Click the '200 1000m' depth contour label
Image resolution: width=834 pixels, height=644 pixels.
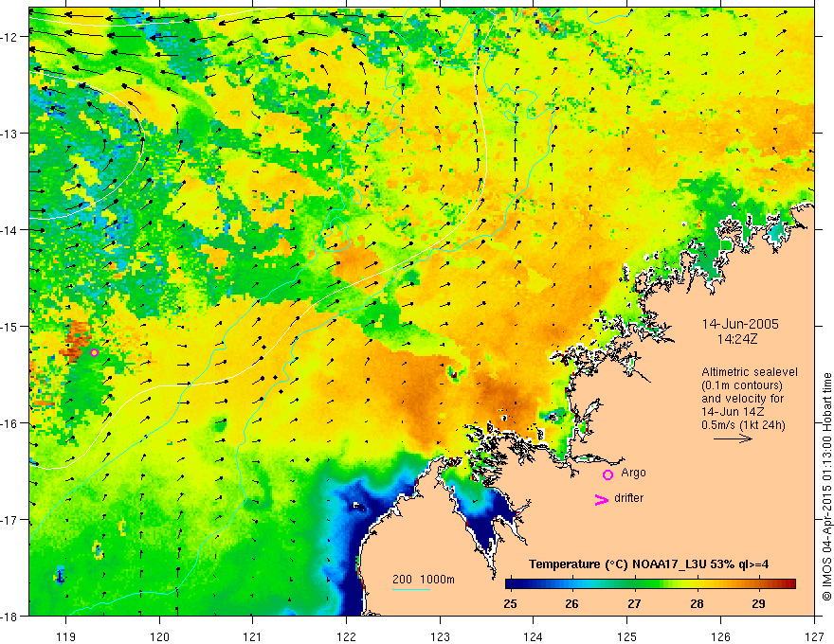tap(424, 580)
